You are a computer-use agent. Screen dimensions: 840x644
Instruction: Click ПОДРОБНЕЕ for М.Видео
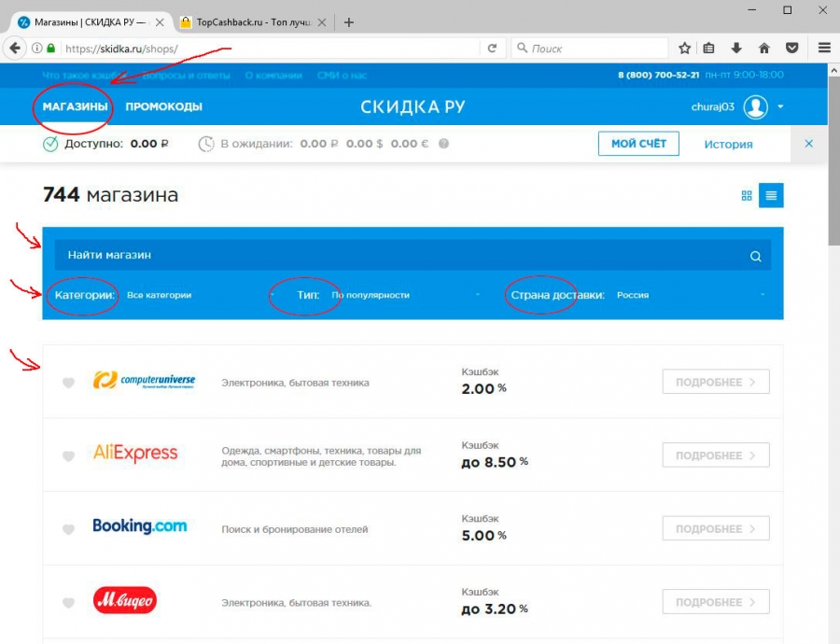(716, 602)
